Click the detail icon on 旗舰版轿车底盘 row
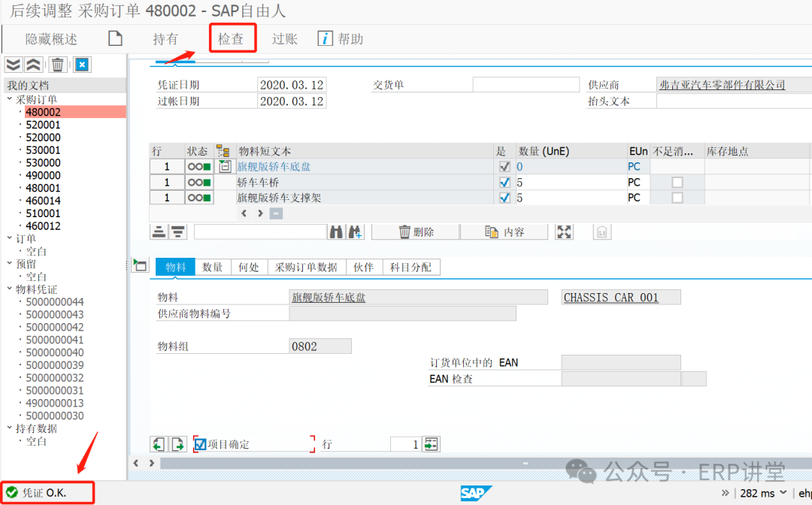Image resolution: width=812 pixels, height=505 pixels. pos(224,167)
